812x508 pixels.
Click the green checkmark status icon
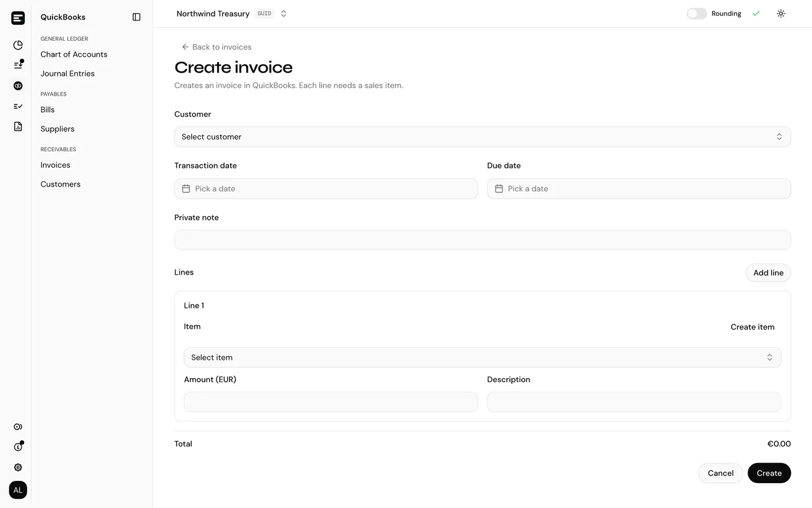[x=756, y=14]
